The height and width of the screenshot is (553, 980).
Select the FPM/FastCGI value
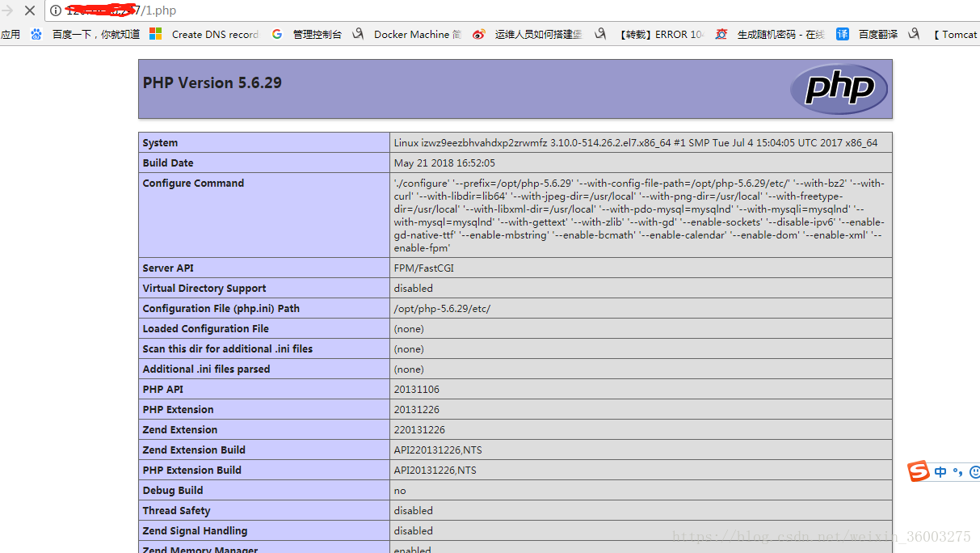[x=424, y=268]
